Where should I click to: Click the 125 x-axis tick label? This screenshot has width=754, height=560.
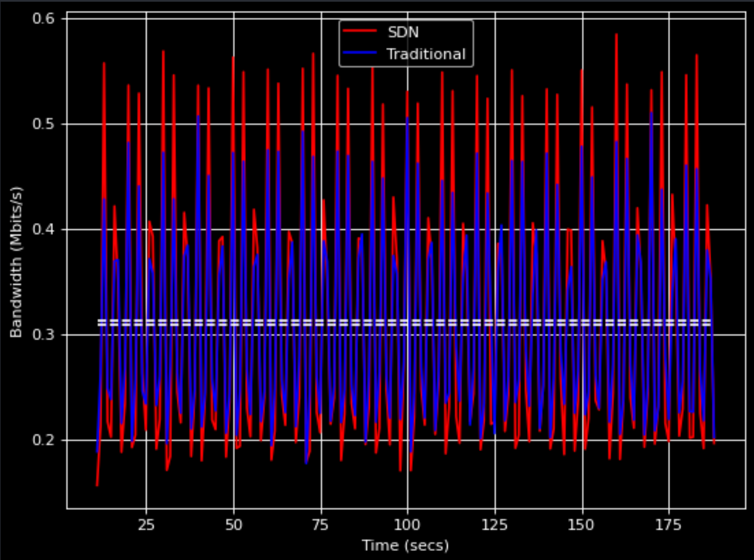pos(494,525)
